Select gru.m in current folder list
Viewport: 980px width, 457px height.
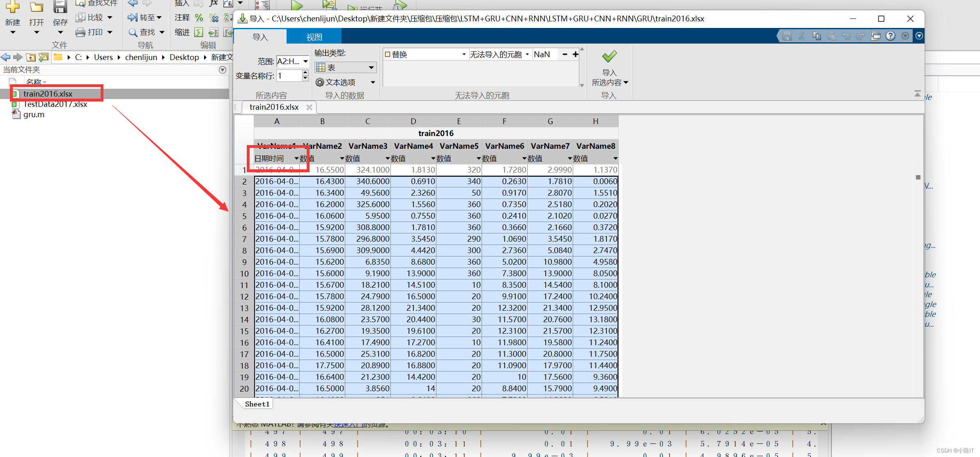coord(34,114)
